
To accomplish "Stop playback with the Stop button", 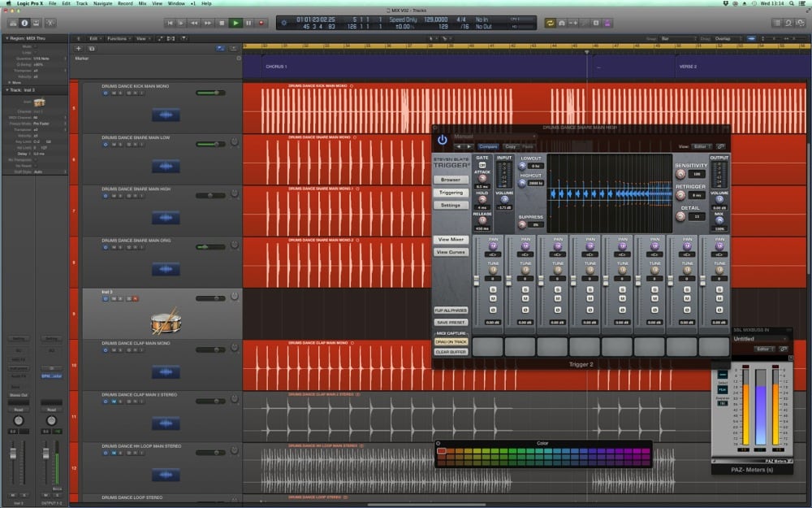I will click(x=222, y=23).
